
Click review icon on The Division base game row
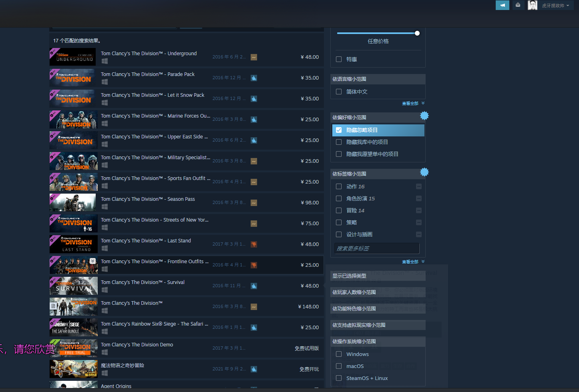(x=254, y=307)
